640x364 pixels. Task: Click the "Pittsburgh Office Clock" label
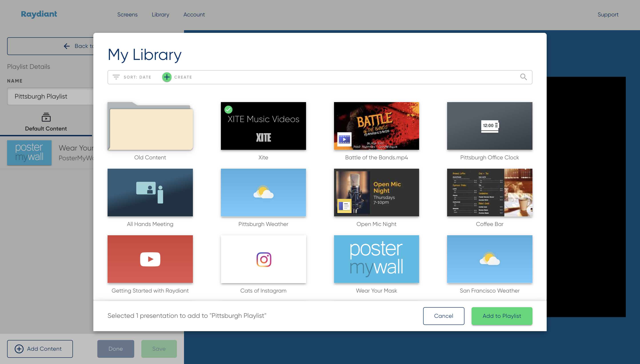pyautogui.click(x=490, y=157)
